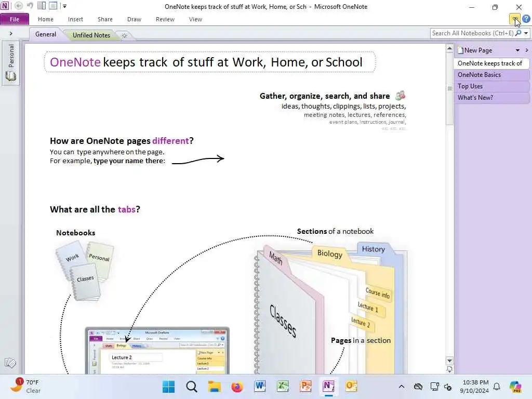Select the General section tab
The width and height of the screenshot is (532, 399).
(x=46, y=34)
